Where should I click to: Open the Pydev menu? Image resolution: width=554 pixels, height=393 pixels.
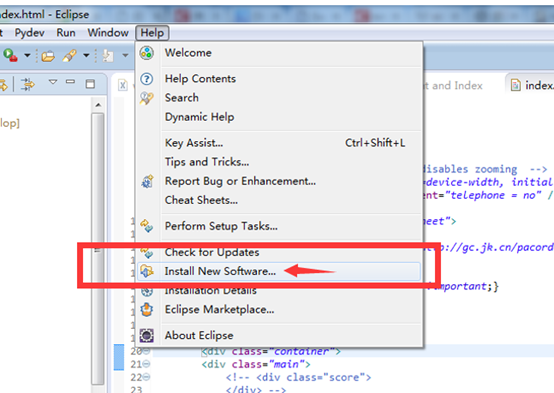click(x=30, y=33)
